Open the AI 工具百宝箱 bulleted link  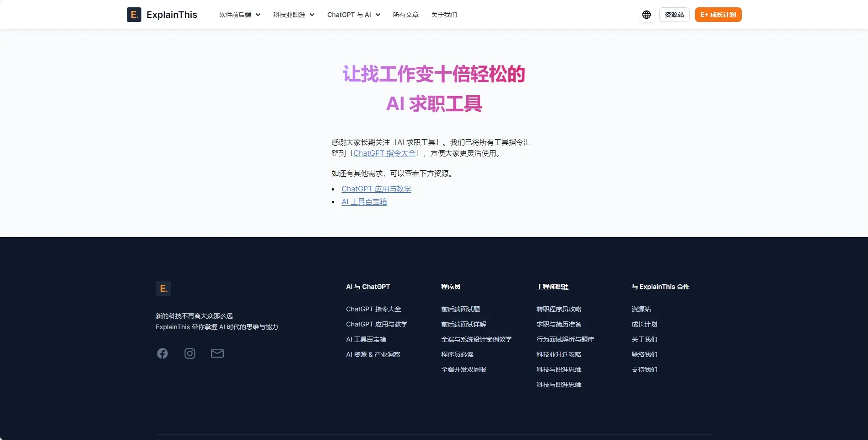pos(364,202)
